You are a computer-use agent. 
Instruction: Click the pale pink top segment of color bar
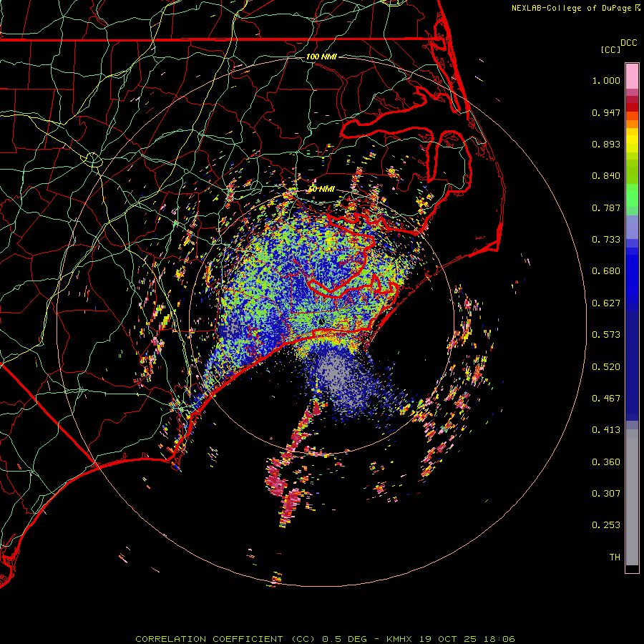coord(632,77)
